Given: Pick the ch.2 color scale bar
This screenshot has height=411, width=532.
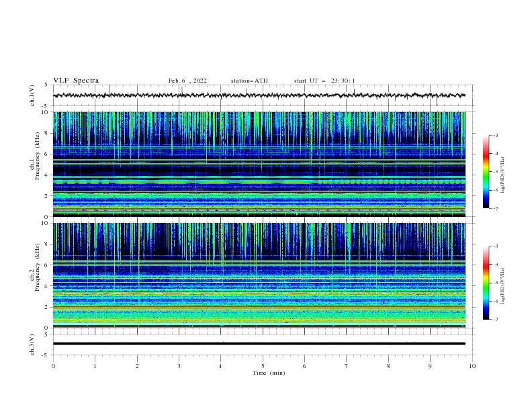Looking at the screenshot, I should [486, 283].
